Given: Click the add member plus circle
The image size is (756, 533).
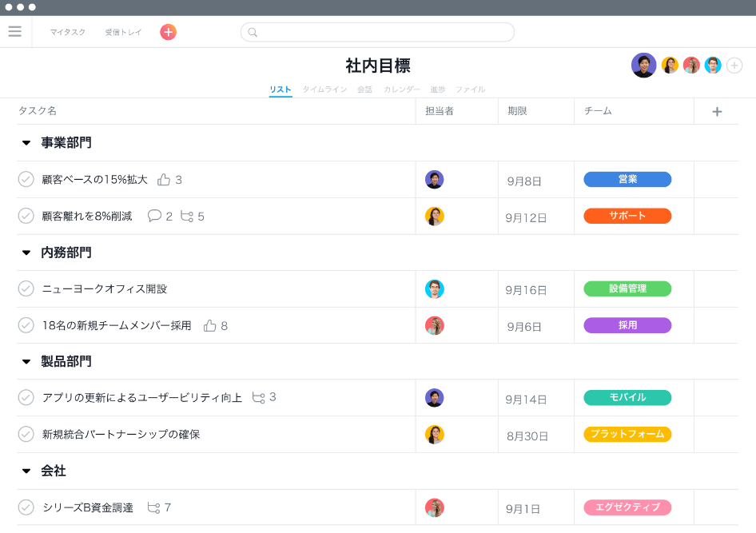Looking at the screenshot, I should pos(734,66).
